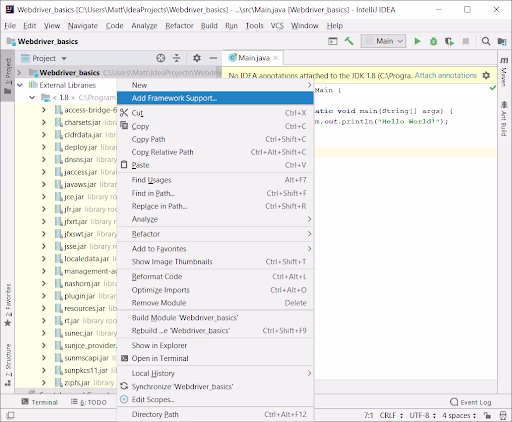The image size is (512, 422).
Task: Click the Stop process square icon
Action: click(x=466, y=41)
